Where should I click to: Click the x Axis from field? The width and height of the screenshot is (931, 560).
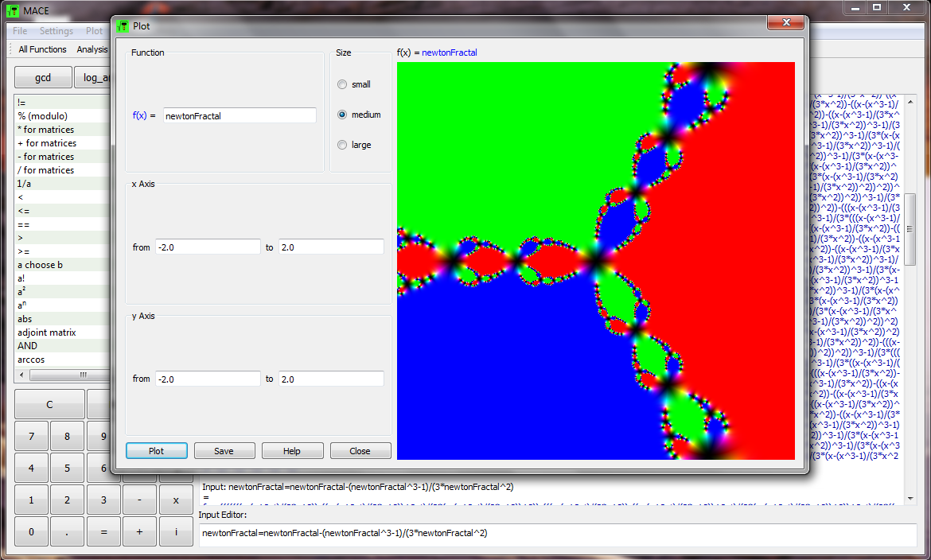208,247
